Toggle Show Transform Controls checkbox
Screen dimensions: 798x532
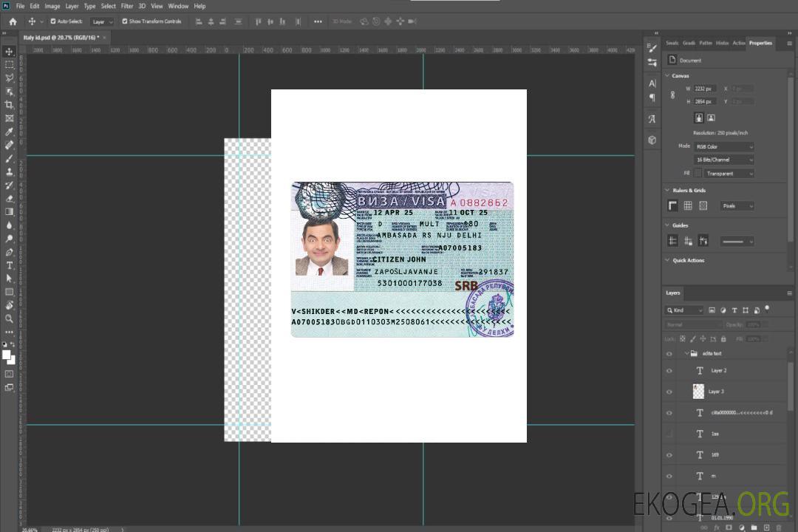125,21
